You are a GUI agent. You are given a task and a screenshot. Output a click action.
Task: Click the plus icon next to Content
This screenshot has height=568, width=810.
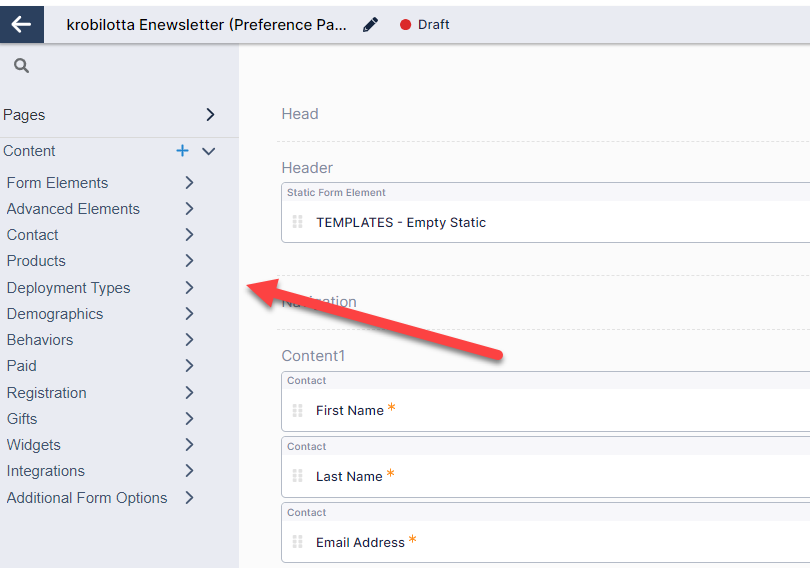pos(182,151)
